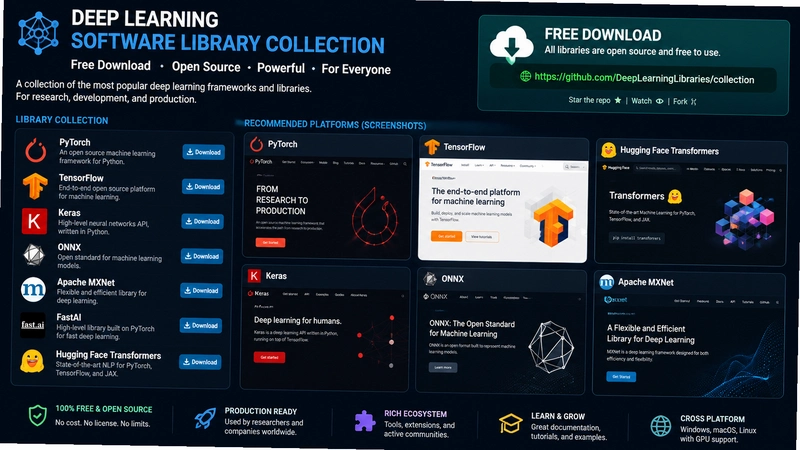Click the Hugging Face emoji in library list
This screenshot has height=450, width=800.
(x=32, y=360)
